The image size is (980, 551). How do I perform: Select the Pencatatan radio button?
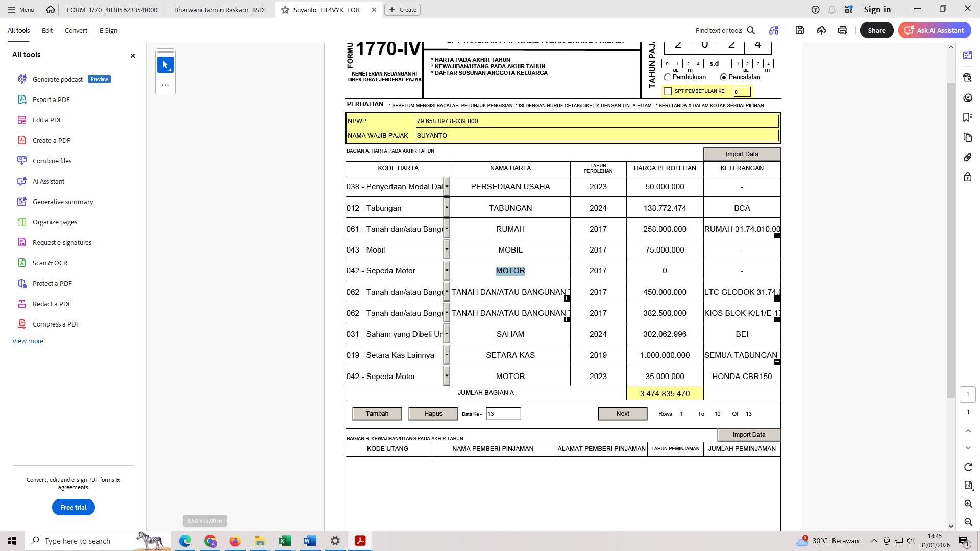(723, 77)
